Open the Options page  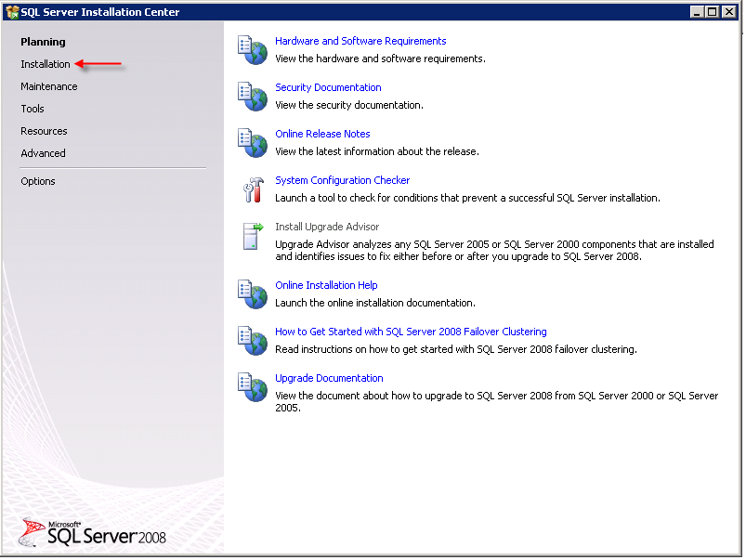(38, 181)
